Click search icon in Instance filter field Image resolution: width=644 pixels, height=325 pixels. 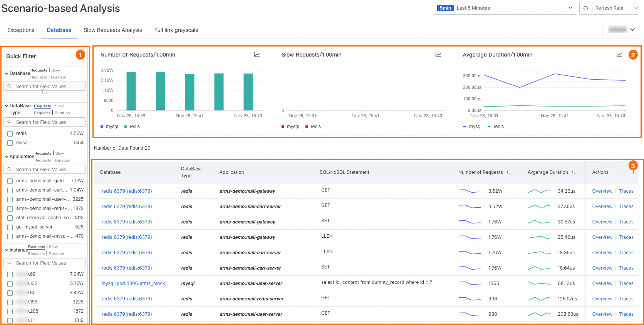point(10,263)
